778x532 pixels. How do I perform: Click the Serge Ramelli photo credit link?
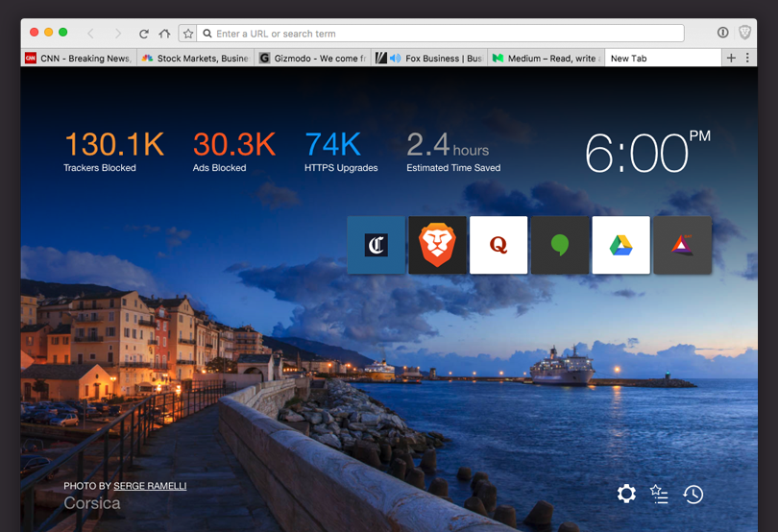pyautogui.click(x=150, y=486)
